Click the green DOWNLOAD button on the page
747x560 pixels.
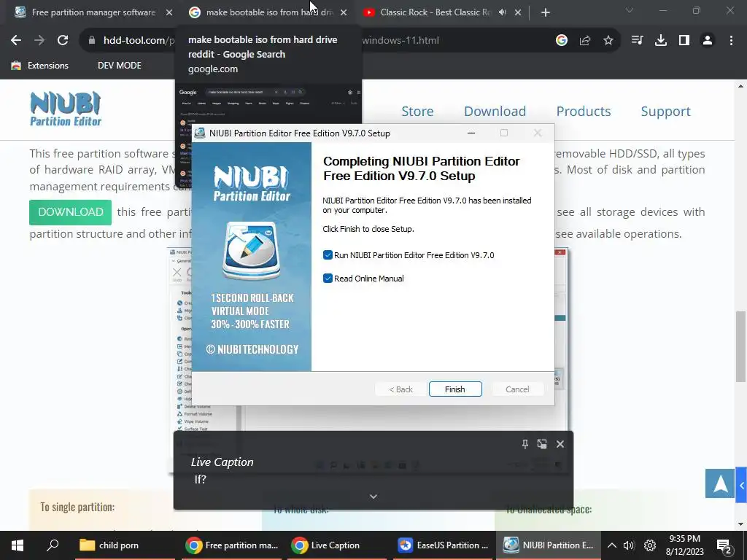point(71,212)
